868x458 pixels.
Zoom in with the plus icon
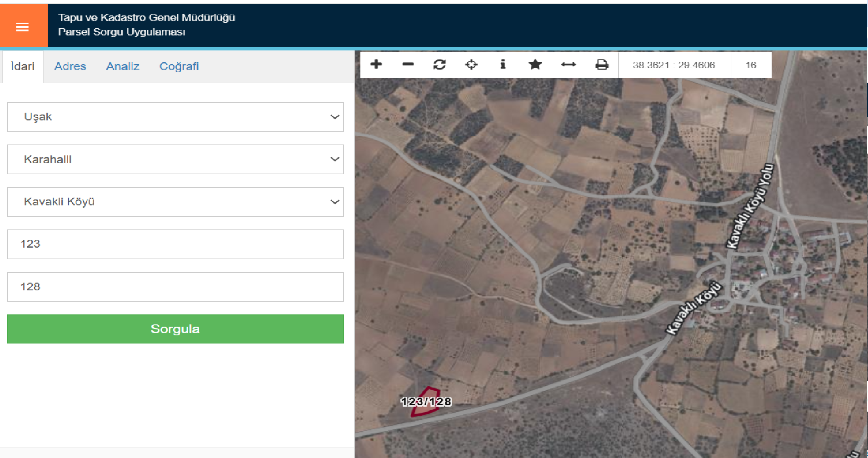[x=376, y=65]
